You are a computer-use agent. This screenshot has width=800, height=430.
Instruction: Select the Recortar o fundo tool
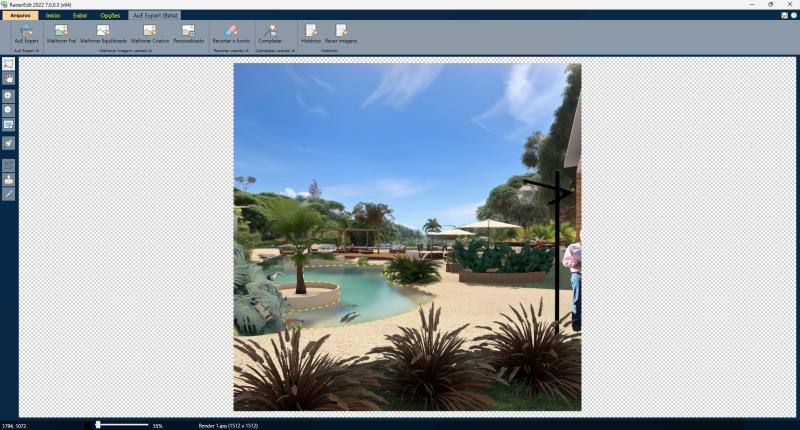point(231,34)
